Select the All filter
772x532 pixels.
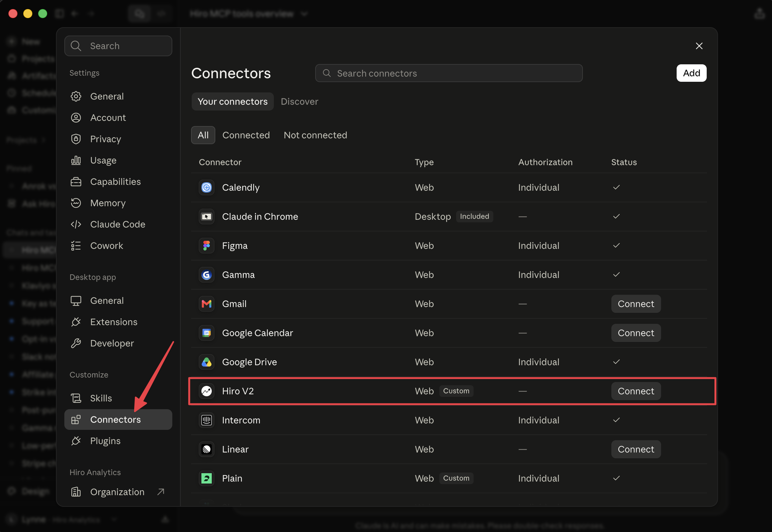coord(203,135)
